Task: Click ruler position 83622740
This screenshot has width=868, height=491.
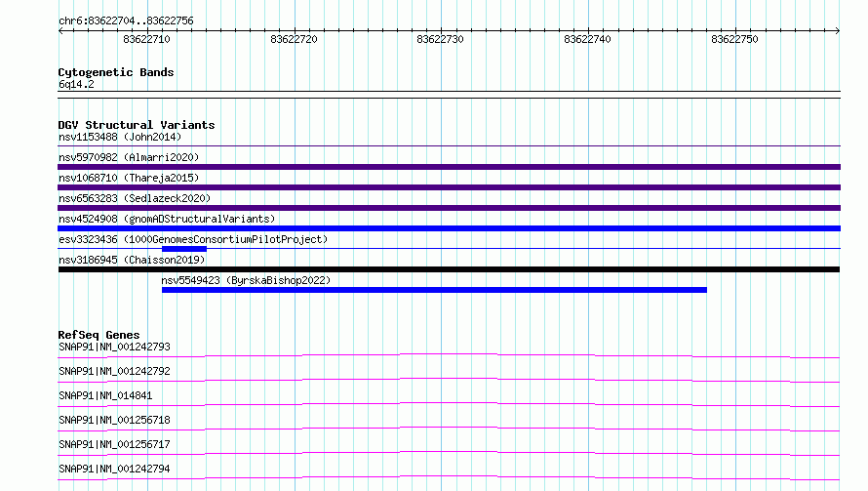Action: click(587, 39)
